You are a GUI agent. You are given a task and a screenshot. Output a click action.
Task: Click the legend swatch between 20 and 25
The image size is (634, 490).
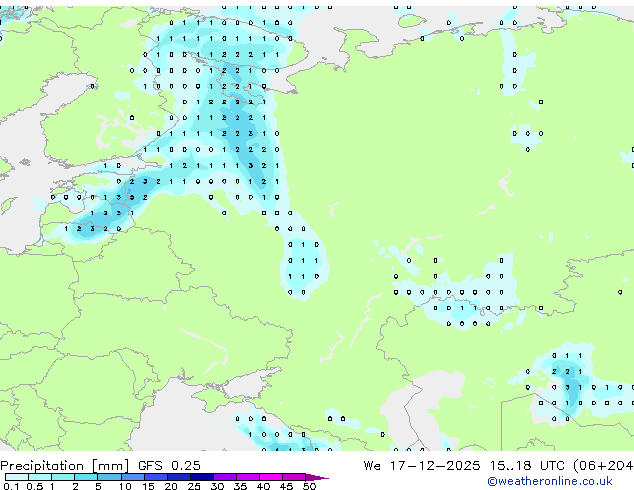point(178,477)
